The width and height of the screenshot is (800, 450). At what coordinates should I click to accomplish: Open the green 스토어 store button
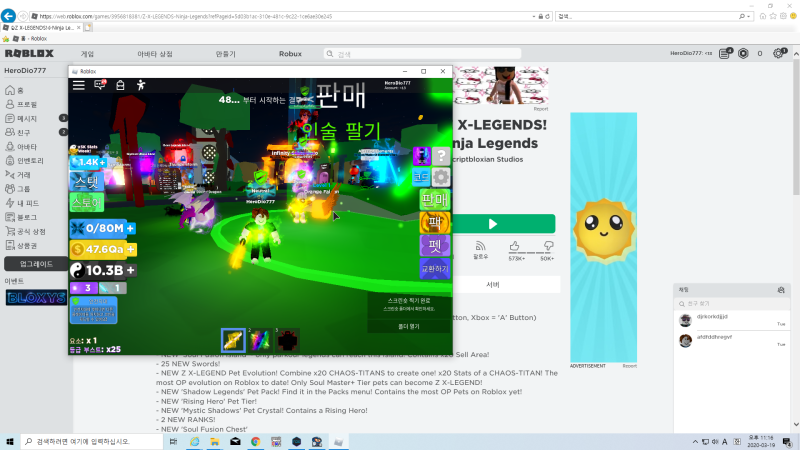[x=87, y=203]
